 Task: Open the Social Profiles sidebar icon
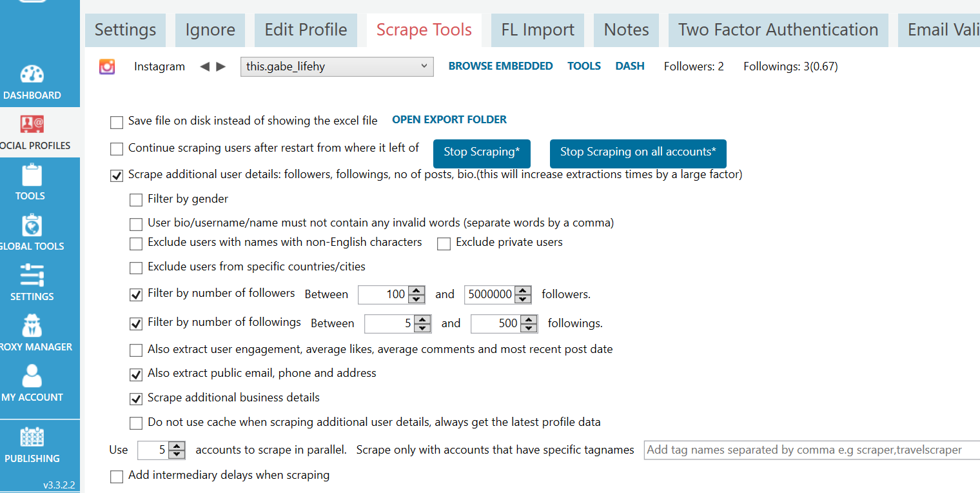tap(32, 124)
